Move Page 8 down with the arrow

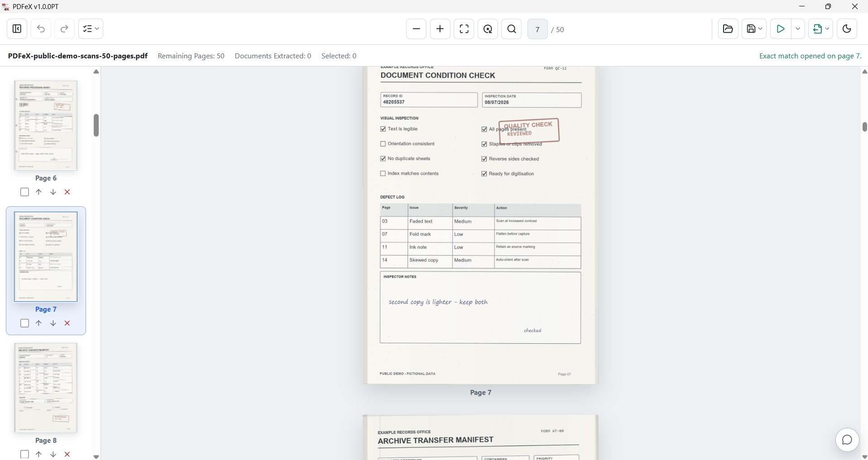pos(53,454)
